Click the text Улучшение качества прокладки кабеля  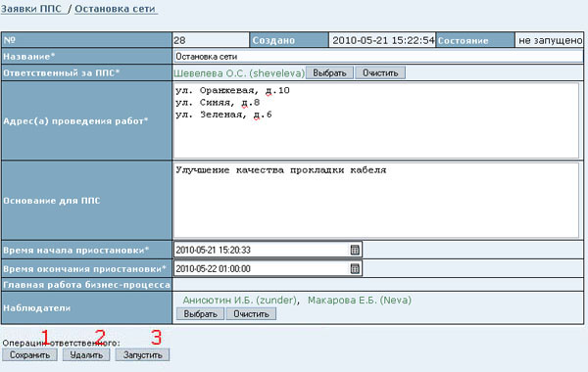tap(281, 170)
